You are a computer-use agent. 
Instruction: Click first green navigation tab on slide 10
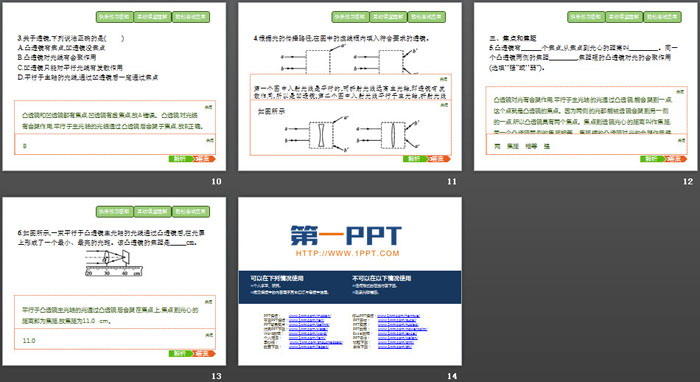115,17
